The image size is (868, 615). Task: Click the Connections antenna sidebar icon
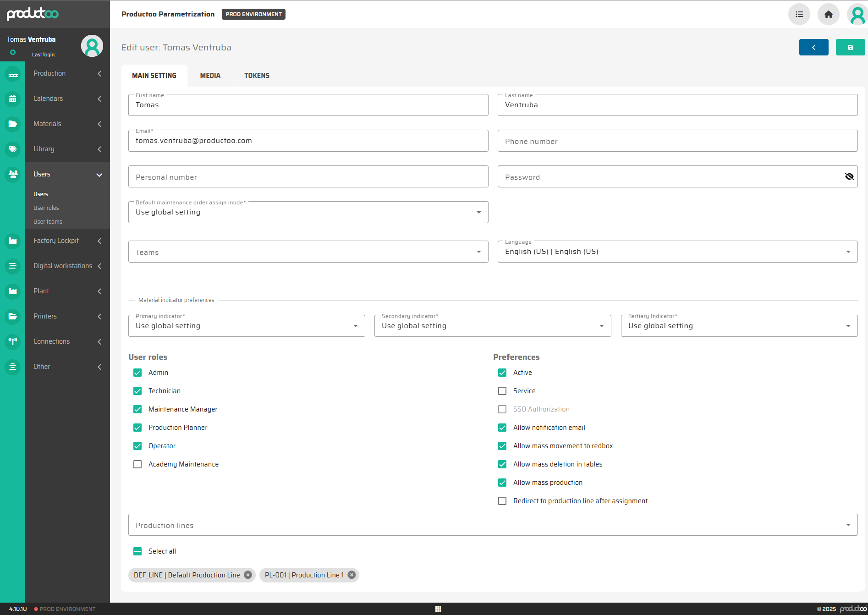(13, 341)
